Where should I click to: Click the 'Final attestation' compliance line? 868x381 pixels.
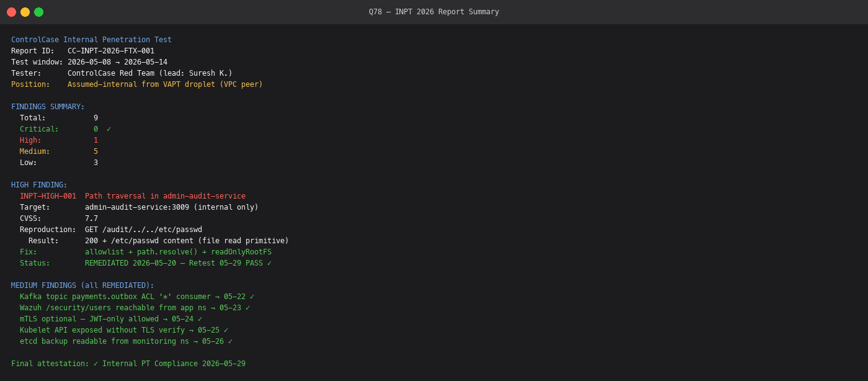point(128,364)
